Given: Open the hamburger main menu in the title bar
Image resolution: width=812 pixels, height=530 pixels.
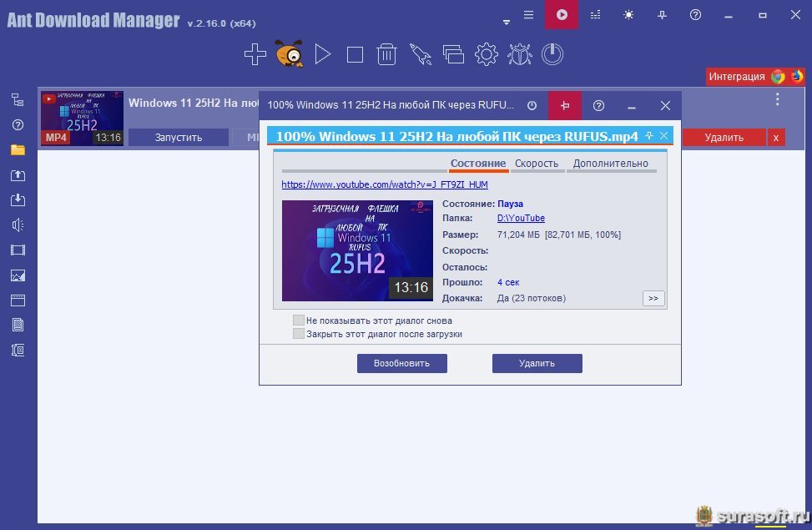Looking at the screenshot, I should click(x=528, y=15).
